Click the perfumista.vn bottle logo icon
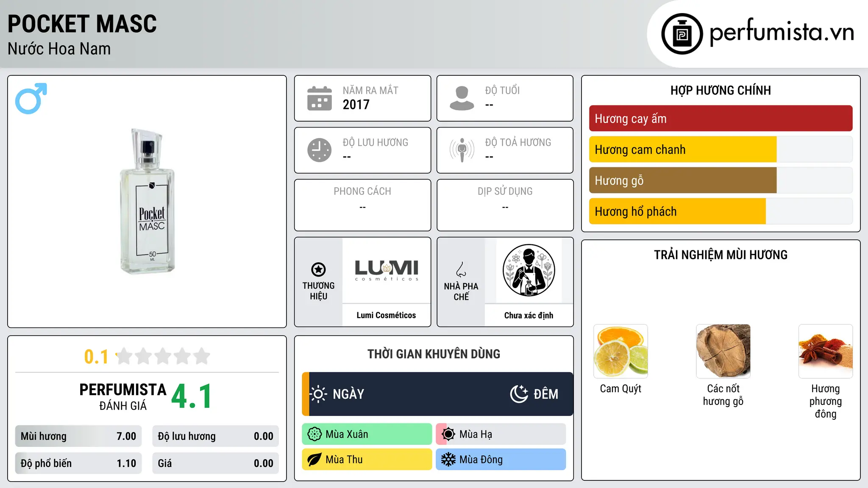The height and width of the screenshot is (488, 868). pos(682,34)
